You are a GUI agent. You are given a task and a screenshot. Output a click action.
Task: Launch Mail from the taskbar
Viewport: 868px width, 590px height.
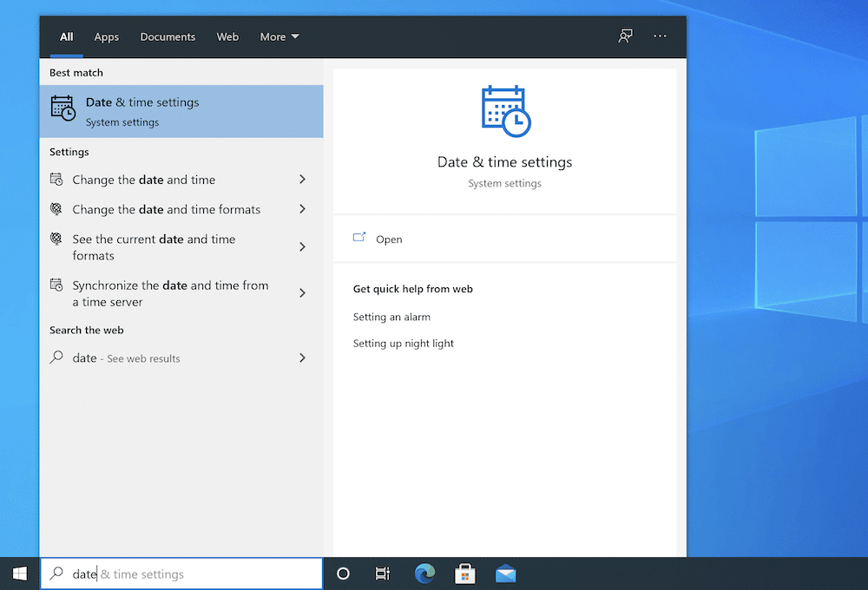click(x=505, y=574)
